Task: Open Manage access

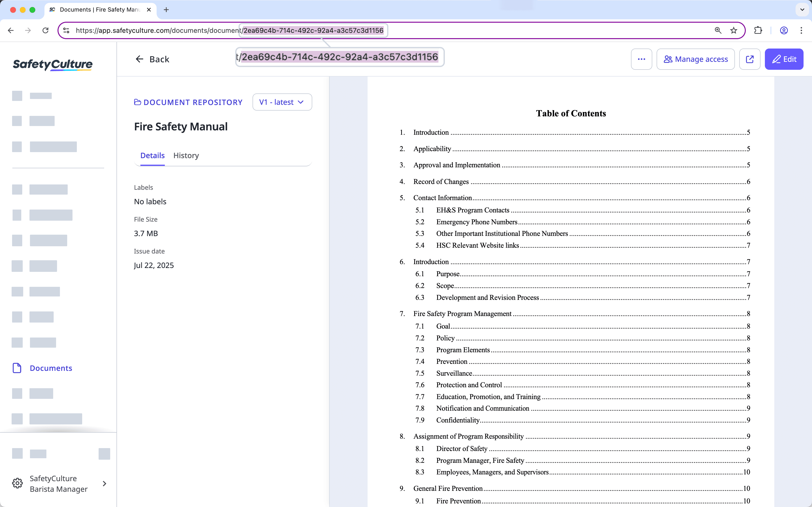Action: pyautogui.click(x=696, y=59)
